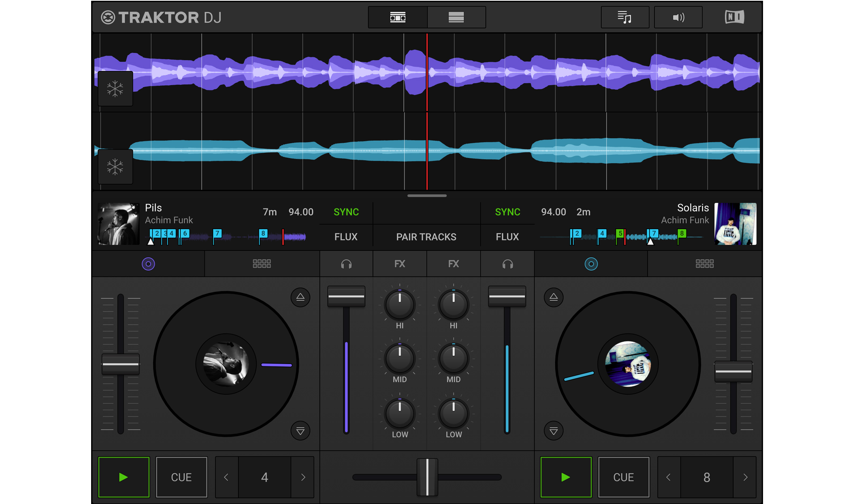Toggle left deck headphone cue
Viewport: 853px width, 504px height.
(346, 264)
